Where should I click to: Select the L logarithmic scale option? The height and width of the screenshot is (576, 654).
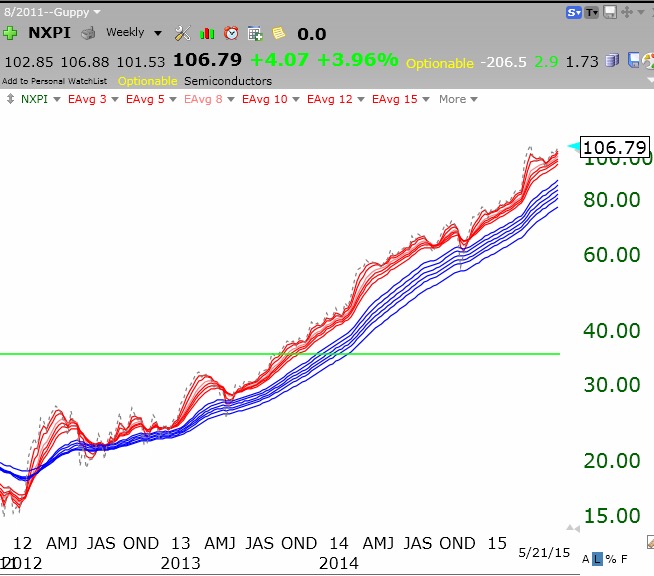598,559
